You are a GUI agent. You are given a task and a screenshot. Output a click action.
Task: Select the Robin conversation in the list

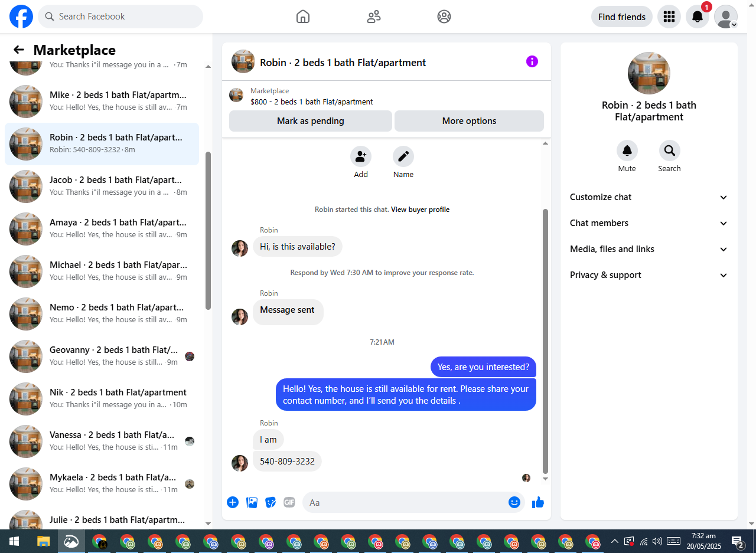click(x=102, y=144)
